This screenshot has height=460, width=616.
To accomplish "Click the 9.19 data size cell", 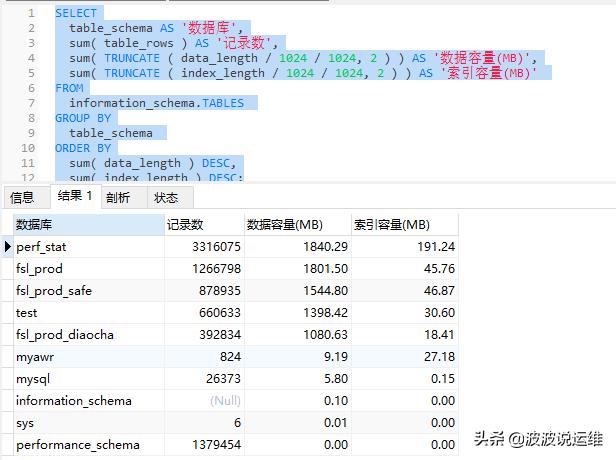I will pyautogui.click(x=297, y=357).
